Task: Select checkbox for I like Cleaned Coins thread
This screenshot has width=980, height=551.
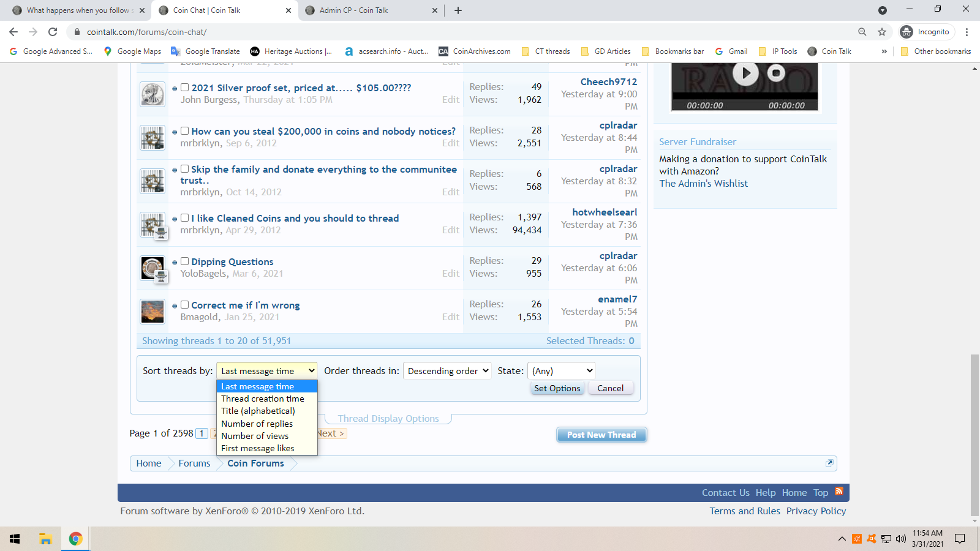Action: tap(184, 218)
